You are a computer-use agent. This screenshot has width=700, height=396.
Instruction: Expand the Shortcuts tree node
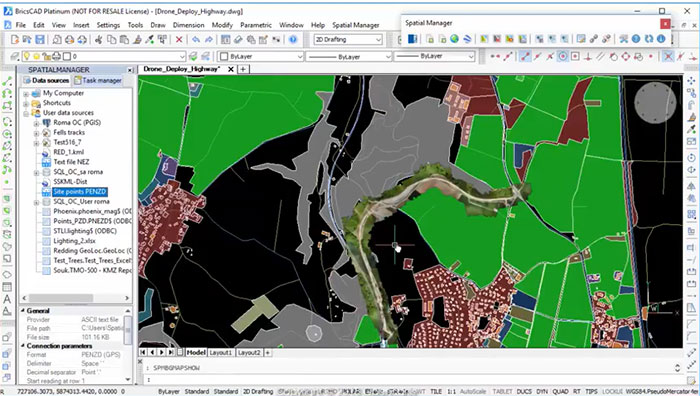(x=26, y=104)
